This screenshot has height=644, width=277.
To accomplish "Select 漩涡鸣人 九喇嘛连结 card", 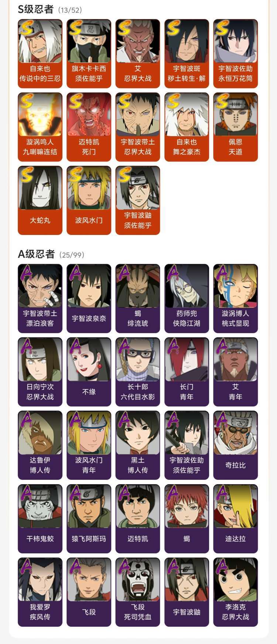I will (40, 127).
